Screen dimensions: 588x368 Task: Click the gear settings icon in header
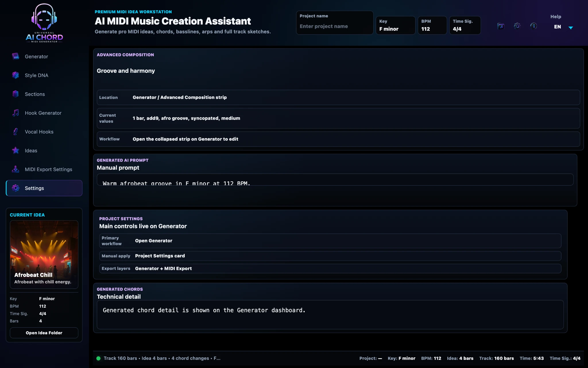point(517,26)
